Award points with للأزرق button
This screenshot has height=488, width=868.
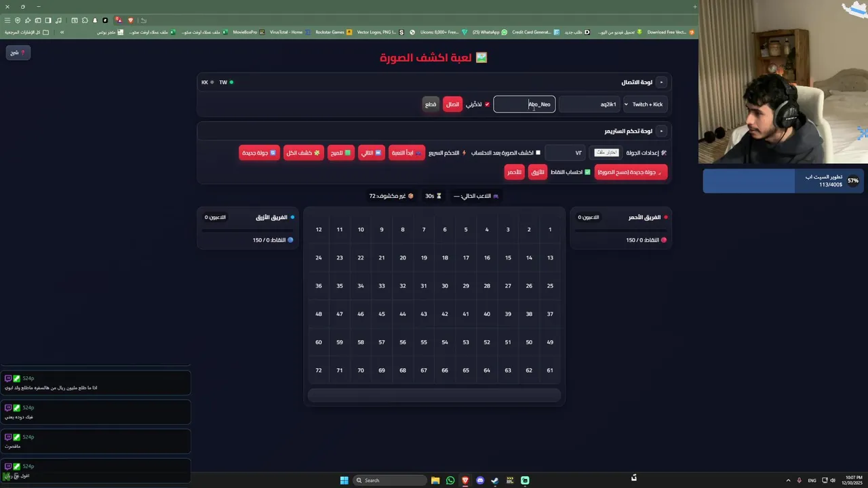pyautogui.click(x=538, y=172)
